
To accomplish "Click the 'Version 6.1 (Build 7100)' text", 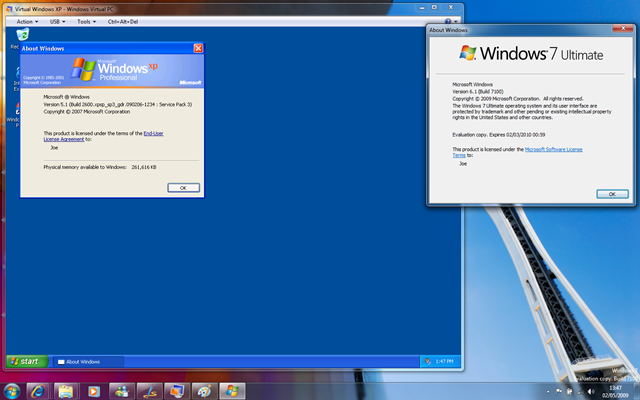I will coord(478,92).
